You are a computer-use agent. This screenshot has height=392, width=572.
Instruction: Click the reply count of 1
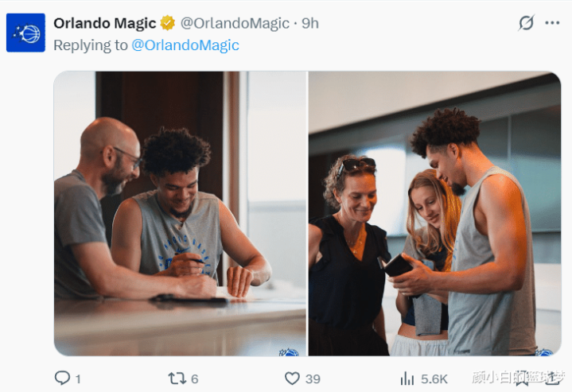(78, 379)
